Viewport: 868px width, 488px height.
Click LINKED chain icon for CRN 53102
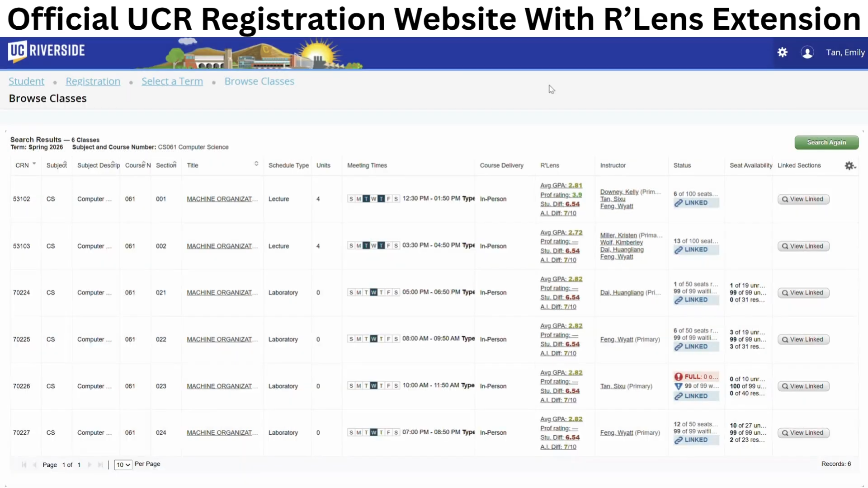pyautogui.click(x=679, y=203)
